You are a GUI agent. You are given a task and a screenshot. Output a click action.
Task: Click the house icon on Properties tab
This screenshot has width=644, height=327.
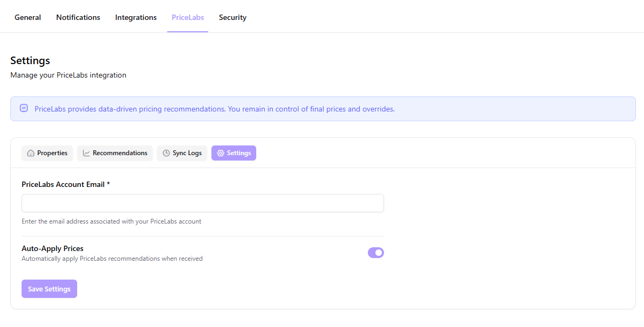pos(31,153)
